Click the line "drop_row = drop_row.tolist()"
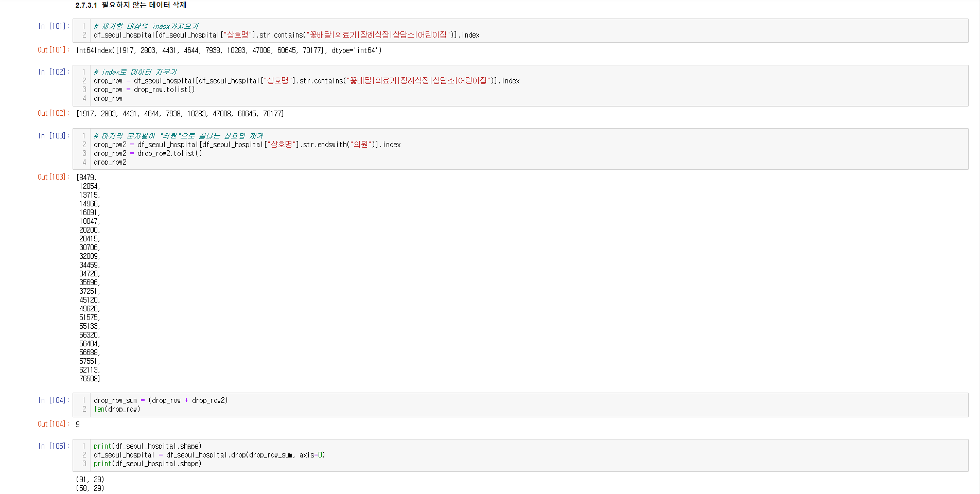Viewport: 980px width, 494px height. pyautogui.click(x=144, y=90)
